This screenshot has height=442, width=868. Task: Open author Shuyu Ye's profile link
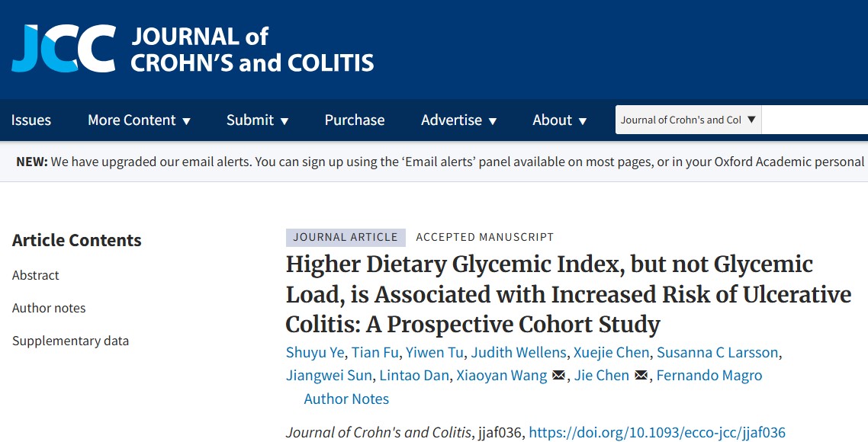click(x=315, y=352)
